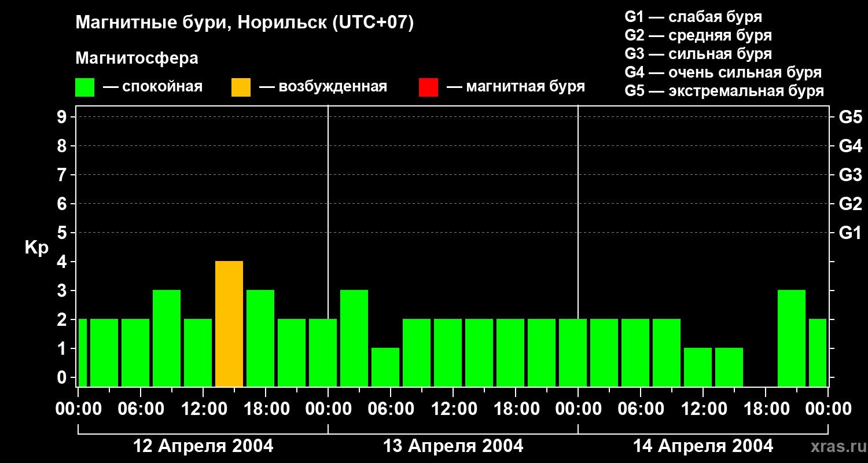Click the 'G4 — очень сильная буря' legend line
The height and width of the screenshot is (463, 868).
[723, 72]
